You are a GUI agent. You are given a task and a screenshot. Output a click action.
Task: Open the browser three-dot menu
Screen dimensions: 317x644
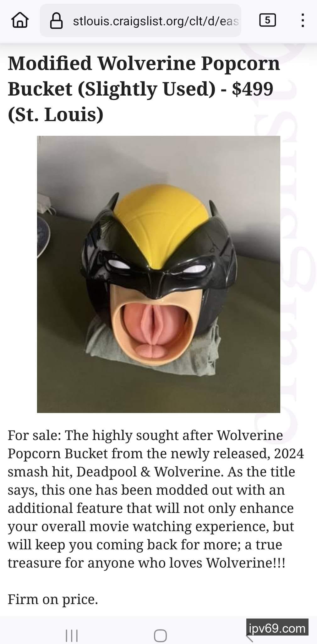click(302, 20)
